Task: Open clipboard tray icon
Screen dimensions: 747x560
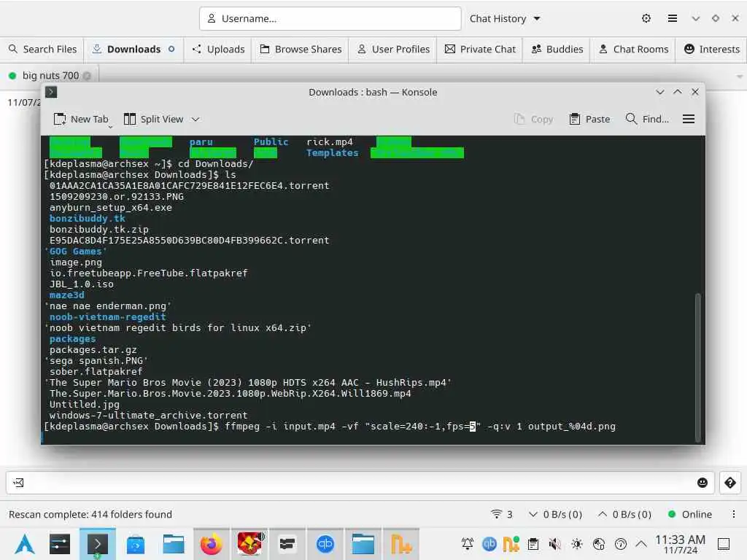Action: pos(533,544)
